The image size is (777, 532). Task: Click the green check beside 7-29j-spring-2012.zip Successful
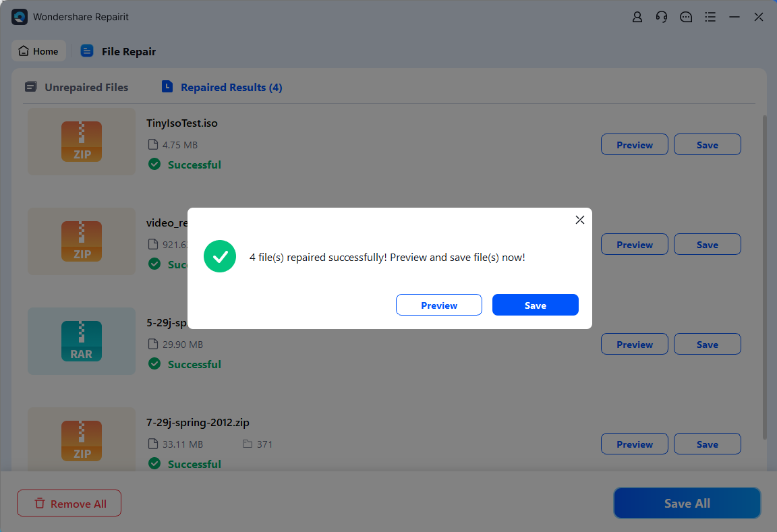154,464
